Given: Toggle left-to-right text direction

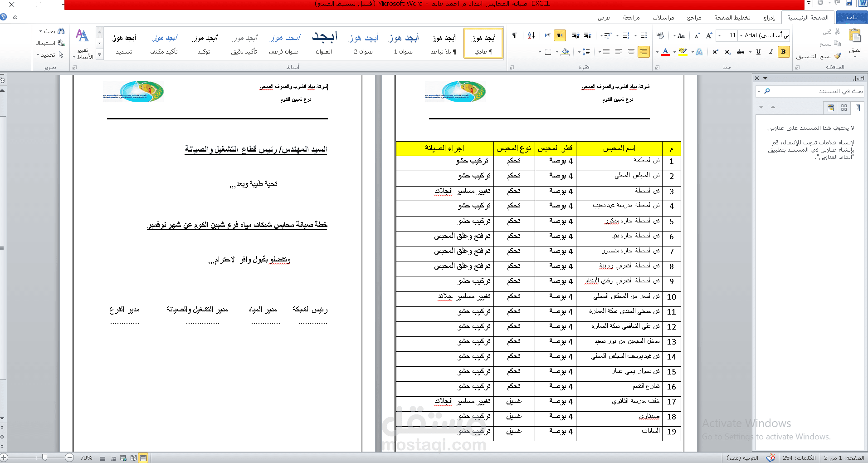Looking at the screenshot, I should coord(548,35).
